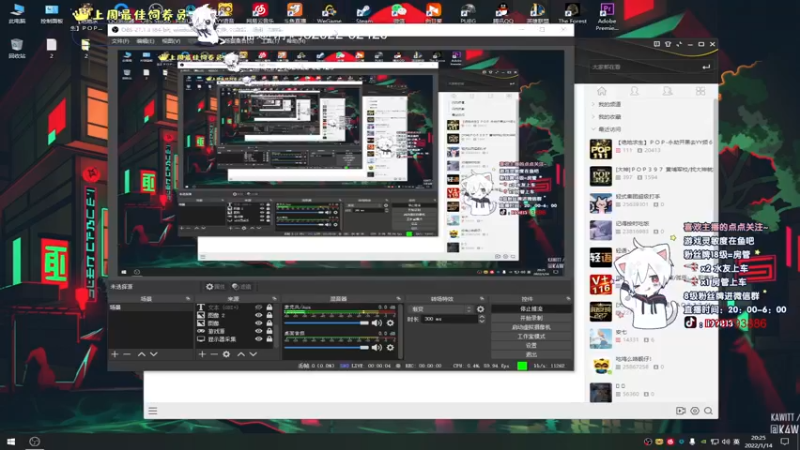Open the transition type dropdown
This screenshot has height=450, width=800.
[x=441, y=309]
